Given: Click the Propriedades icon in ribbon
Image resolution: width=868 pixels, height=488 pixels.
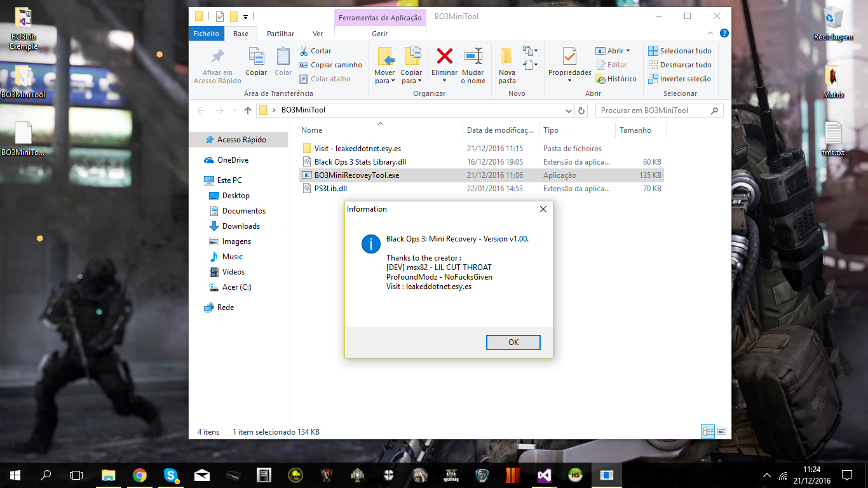Looking at the screenshot, I should (569, 57).
